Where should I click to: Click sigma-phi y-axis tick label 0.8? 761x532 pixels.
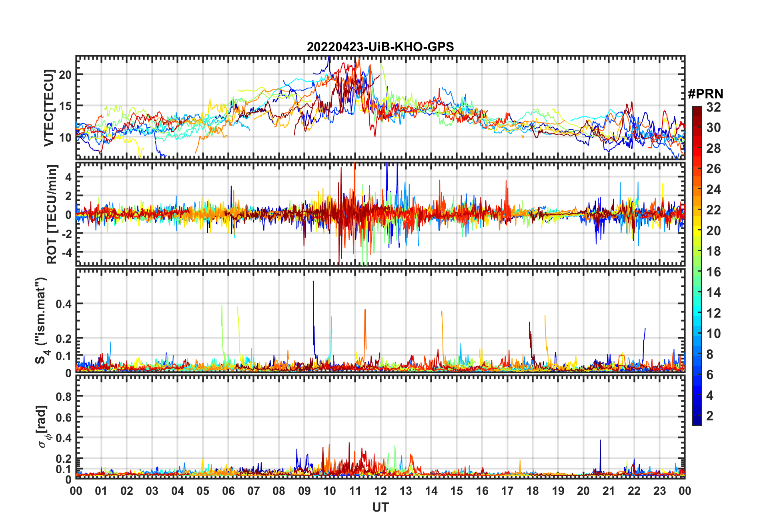64,396
